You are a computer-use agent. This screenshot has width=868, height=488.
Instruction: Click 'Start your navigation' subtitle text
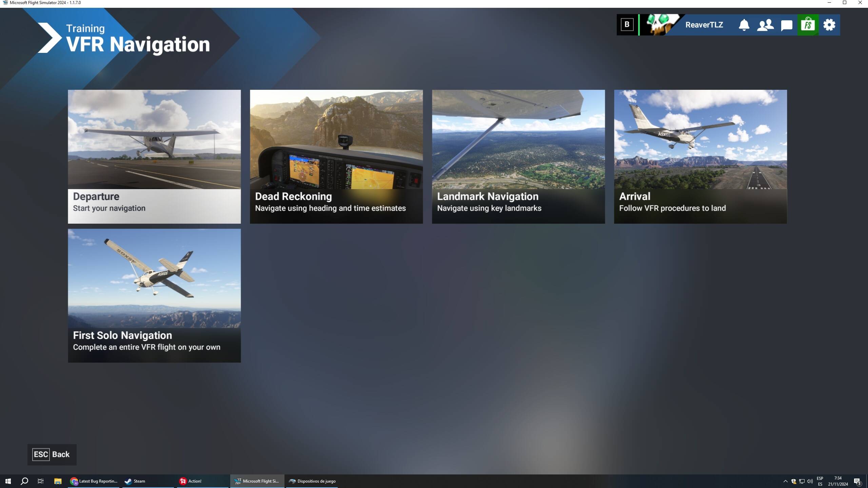pos(109,208)
